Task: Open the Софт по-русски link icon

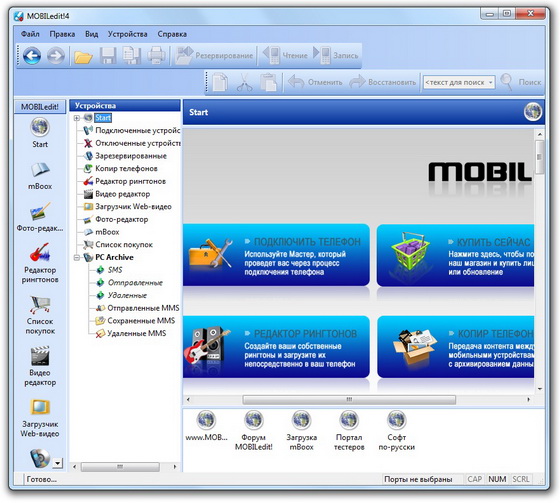Action: (x=396, y=420)
